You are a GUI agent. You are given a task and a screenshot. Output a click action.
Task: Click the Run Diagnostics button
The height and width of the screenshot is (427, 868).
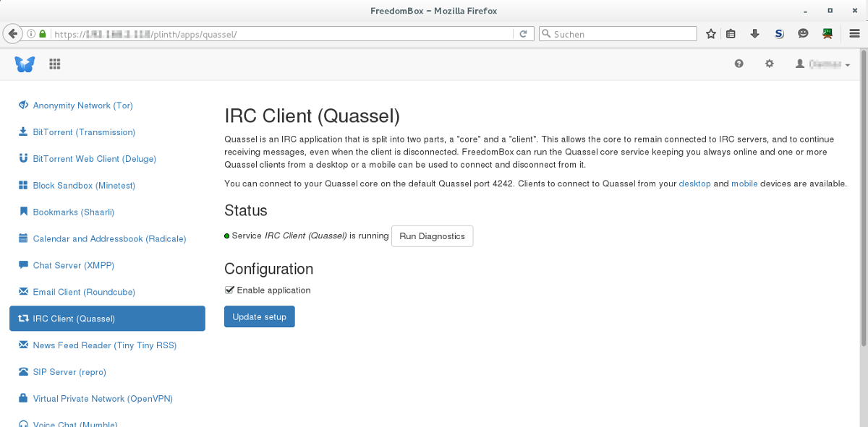[x=433, y=236]
